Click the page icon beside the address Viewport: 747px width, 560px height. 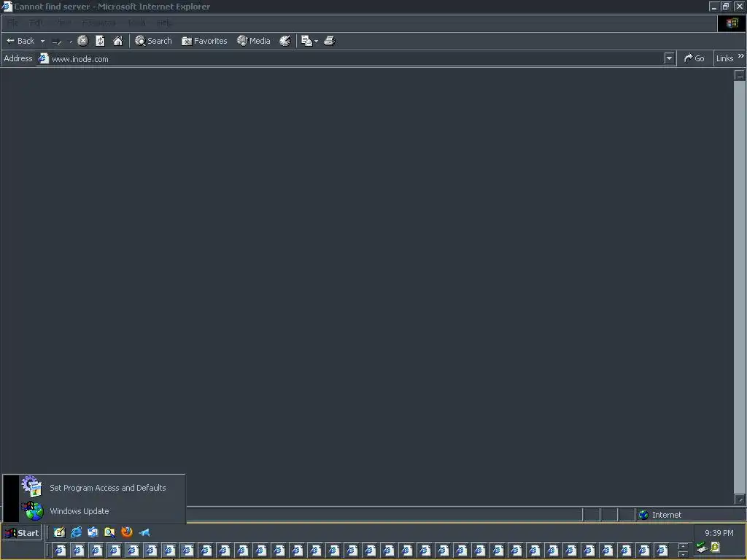[43, 58]
